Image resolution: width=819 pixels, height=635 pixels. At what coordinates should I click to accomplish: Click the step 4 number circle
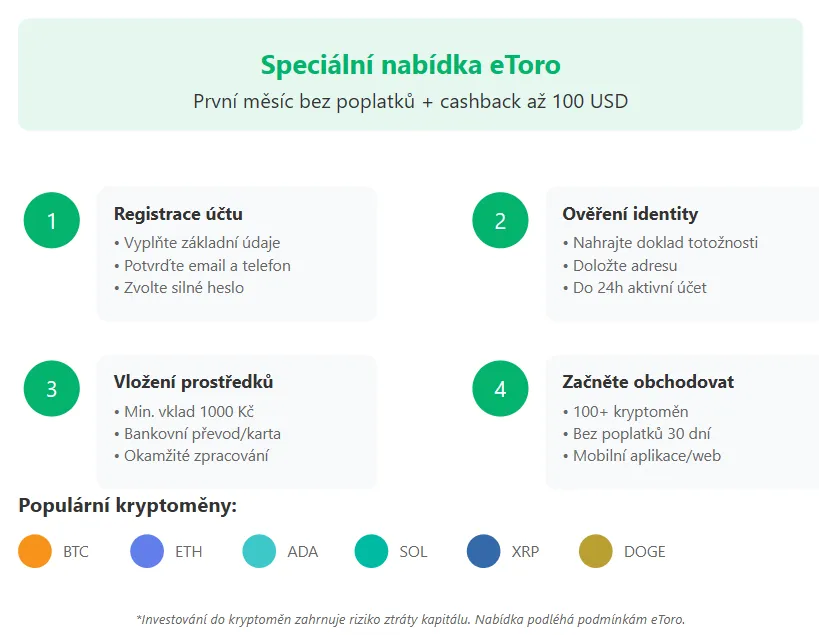pos(500,388)
